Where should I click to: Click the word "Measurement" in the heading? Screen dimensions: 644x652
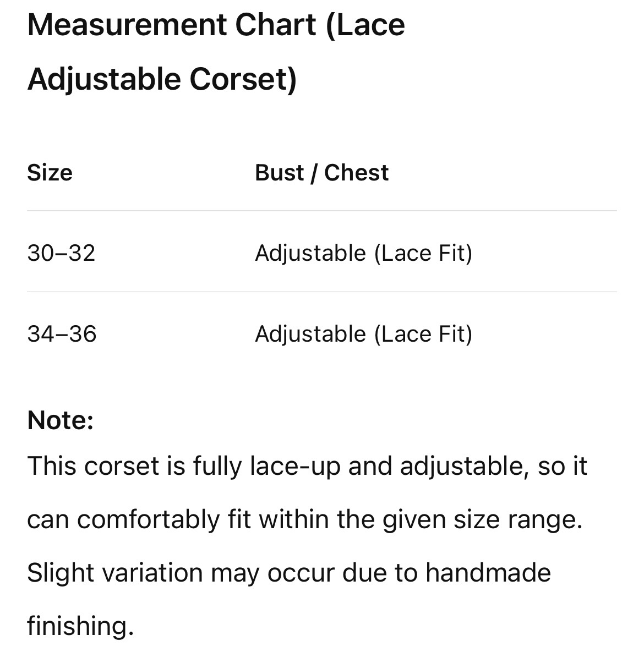coord(127,25)
